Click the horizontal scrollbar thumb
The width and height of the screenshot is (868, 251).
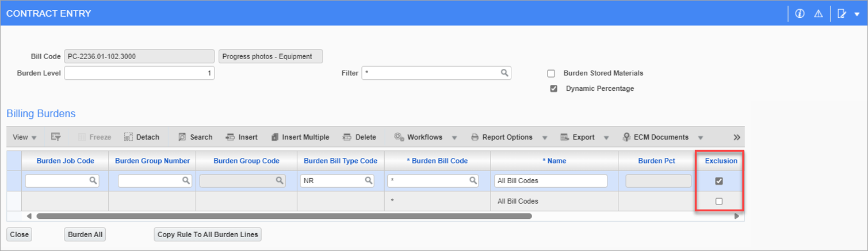point(284,217)
